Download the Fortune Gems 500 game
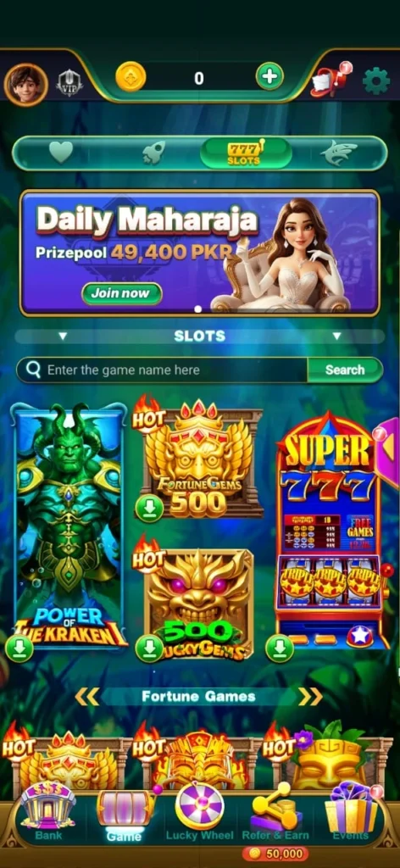400x868 pixels. click(x=149, y=509)
